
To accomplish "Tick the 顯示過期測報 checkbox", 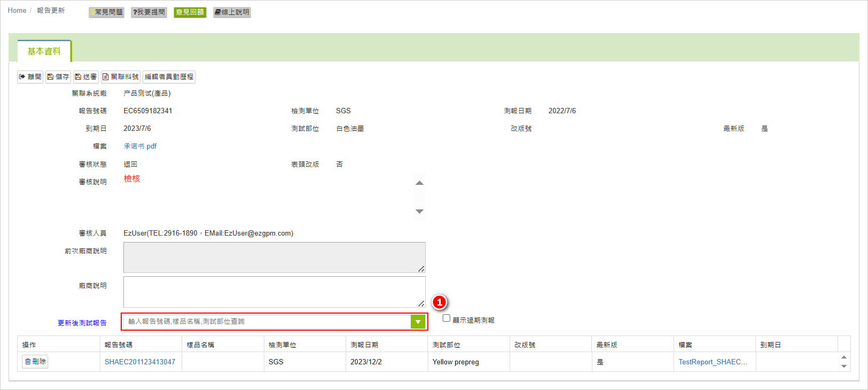I will tap(447, 318).
